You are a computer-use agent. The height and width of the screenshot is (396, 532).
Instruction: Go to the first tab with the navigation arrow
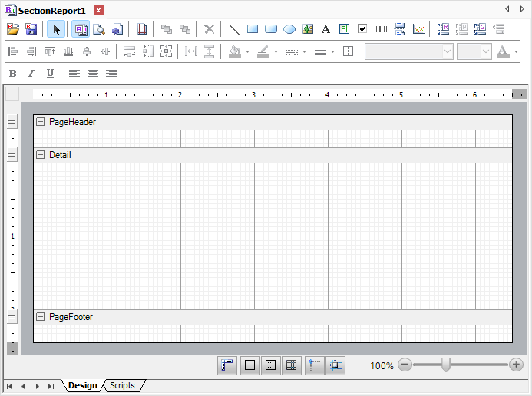pos(9,386)
